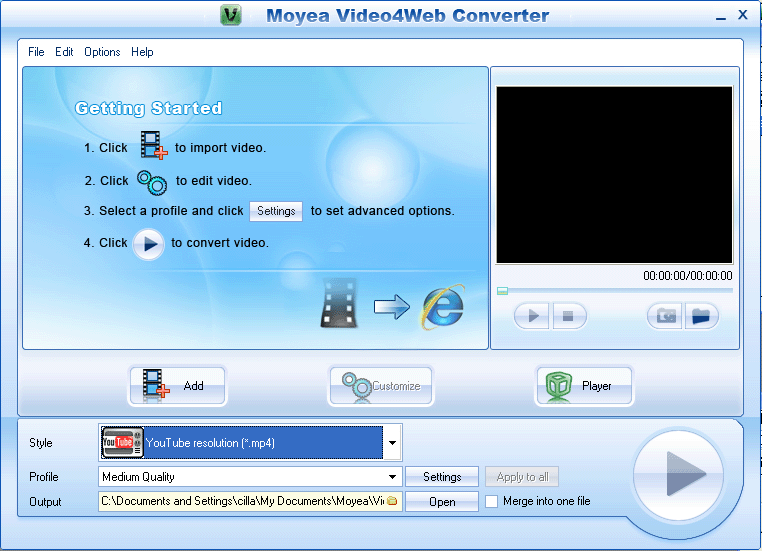The width and height of the screenshot is (762, 551).
Task: Click the Open output folder button
Action: click(x=442, y=501)
